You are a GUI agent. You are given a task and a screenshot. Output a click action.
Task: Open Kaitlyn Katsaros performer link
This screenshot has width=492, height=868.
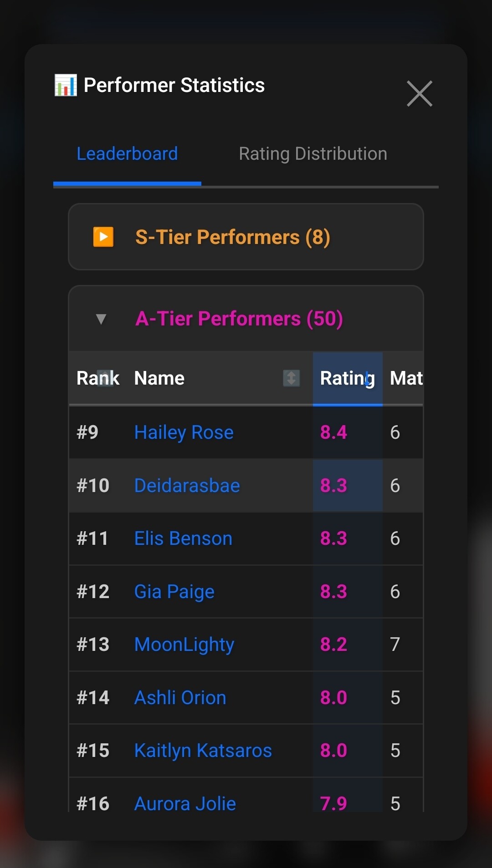(203, 750)
